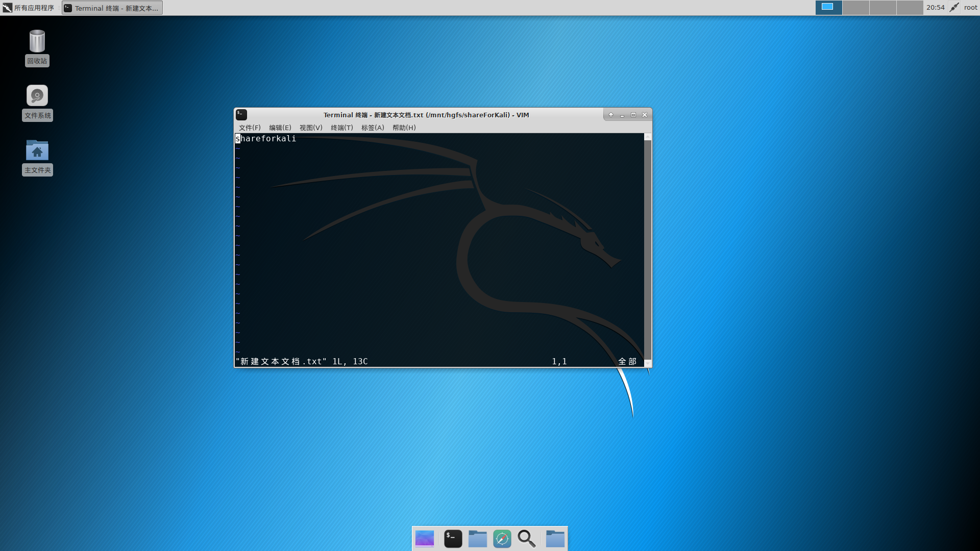Click the 20:54 clock
Screen dimensions: 980x551
point(935,8)
